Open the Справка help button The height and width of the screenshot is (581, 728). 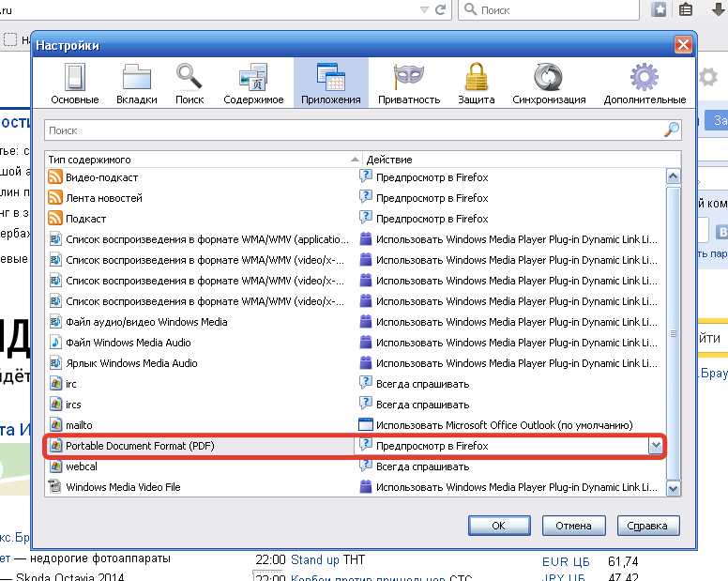(647, 526)
